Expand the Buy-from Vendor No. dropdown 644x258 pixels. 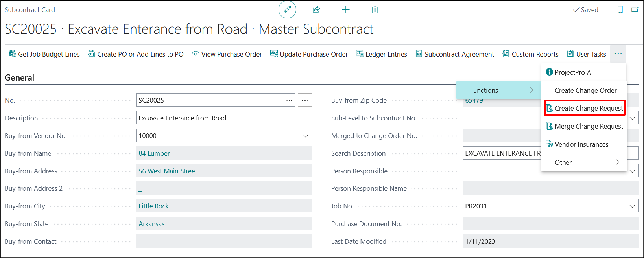[x=305, y=136]
